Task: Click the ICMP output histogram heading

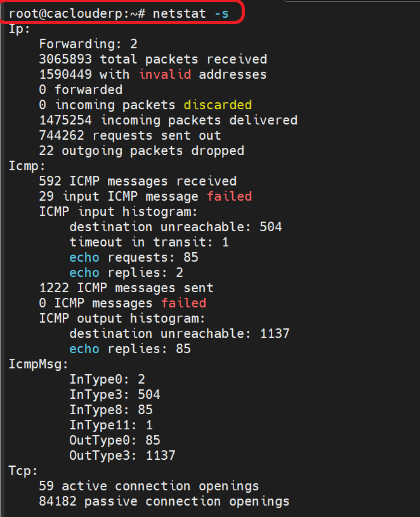Action: [122, 318]
